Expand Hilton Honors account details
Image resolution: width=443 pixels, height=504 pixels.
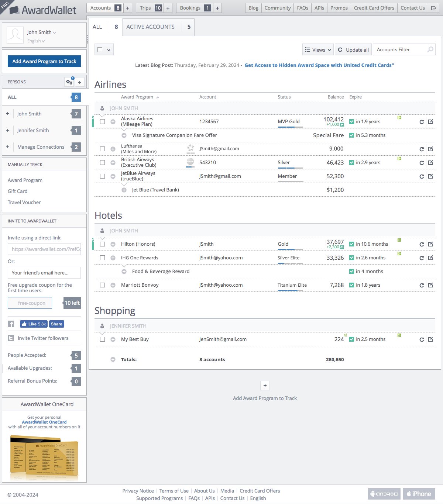113,244
